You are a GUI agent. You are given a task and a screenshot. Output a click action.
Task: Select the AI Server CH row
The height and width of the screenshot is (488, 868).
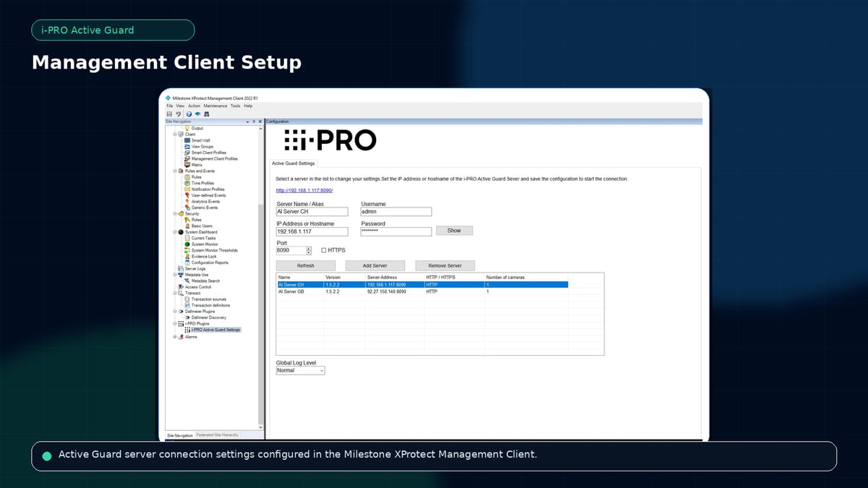(x=422, y=285)
